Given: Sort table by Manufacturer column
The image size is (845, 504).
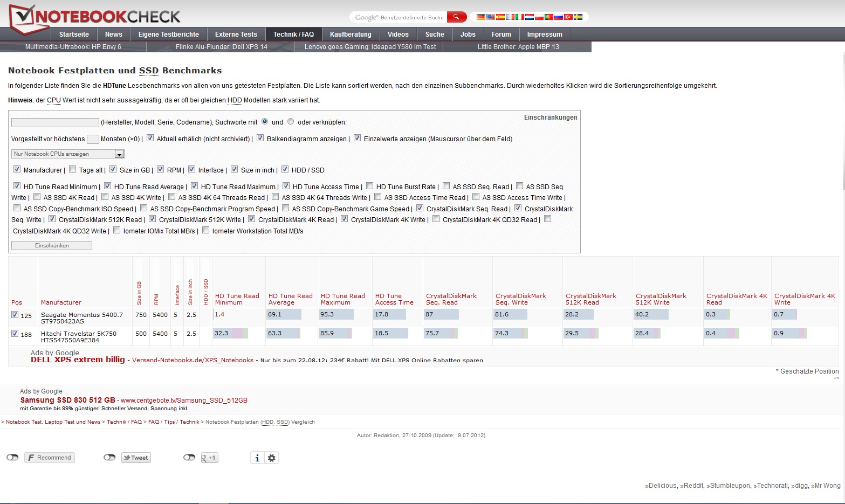Looking at the screenshot, I should tap(61, 302).
